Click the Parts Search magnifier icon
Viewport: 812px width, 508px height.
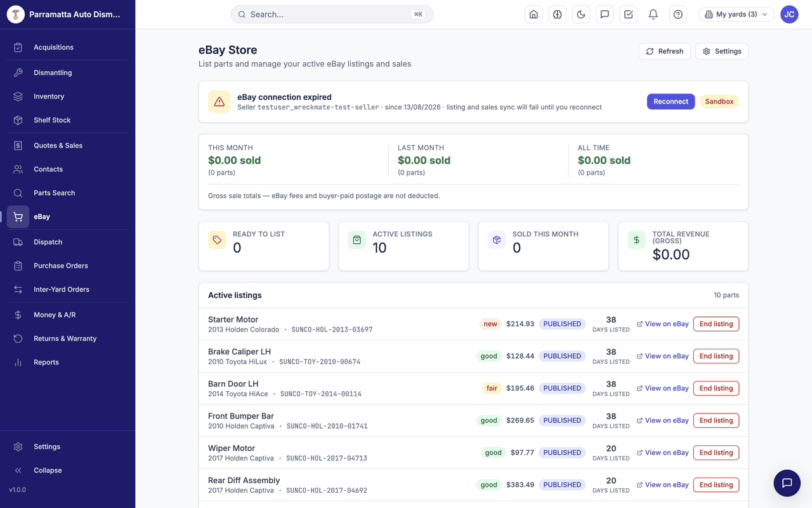[18, 193]
